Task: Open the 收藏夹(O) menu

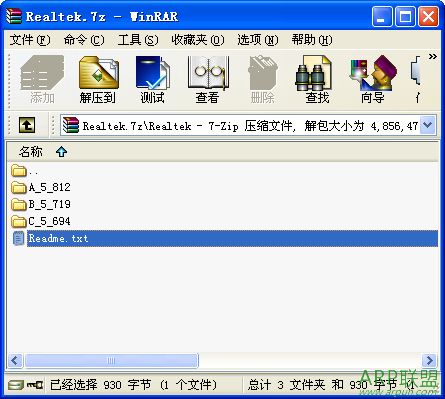Action: (x=198, y=40)
